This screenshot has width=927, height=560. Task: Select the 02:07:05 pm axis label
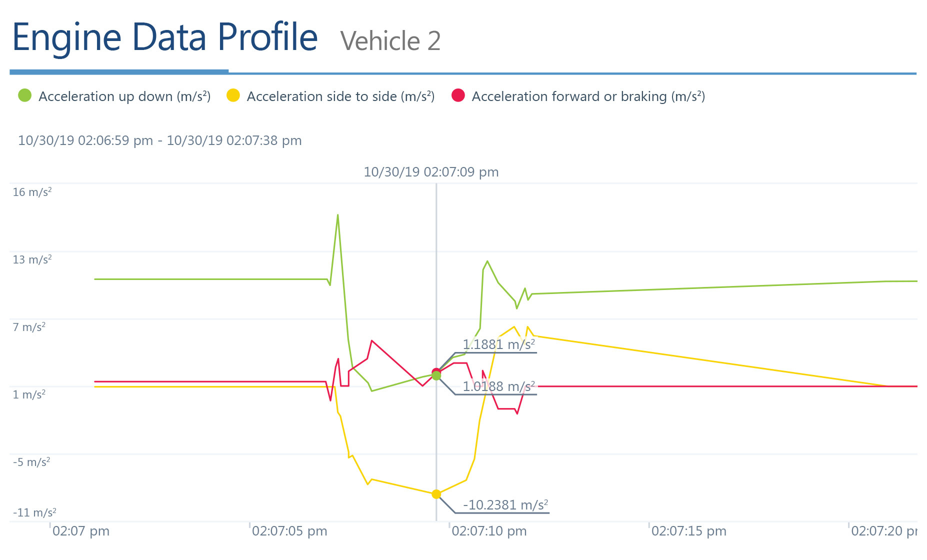(x=289, y=531)
